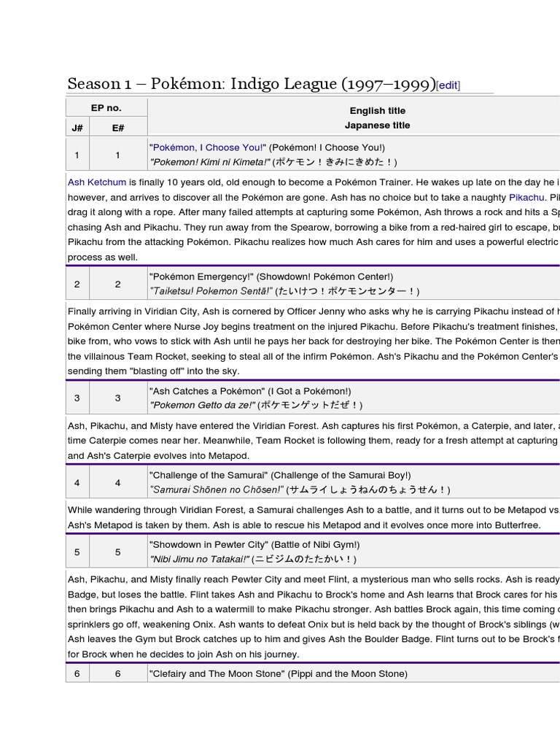Click the E# cell of the "Ash Catches a Pokémon" row
Image resolution: width=560 pixels, height=747 pixels.
coord(118,398)
